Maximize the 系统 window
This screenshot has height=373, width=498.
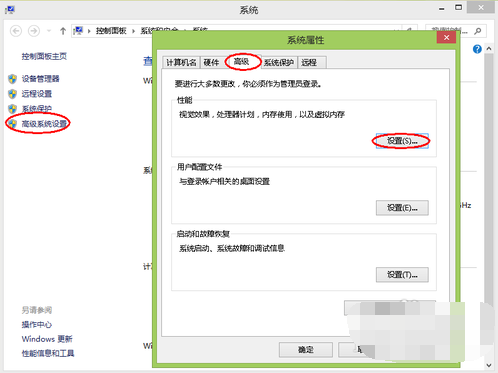[459, 8]
